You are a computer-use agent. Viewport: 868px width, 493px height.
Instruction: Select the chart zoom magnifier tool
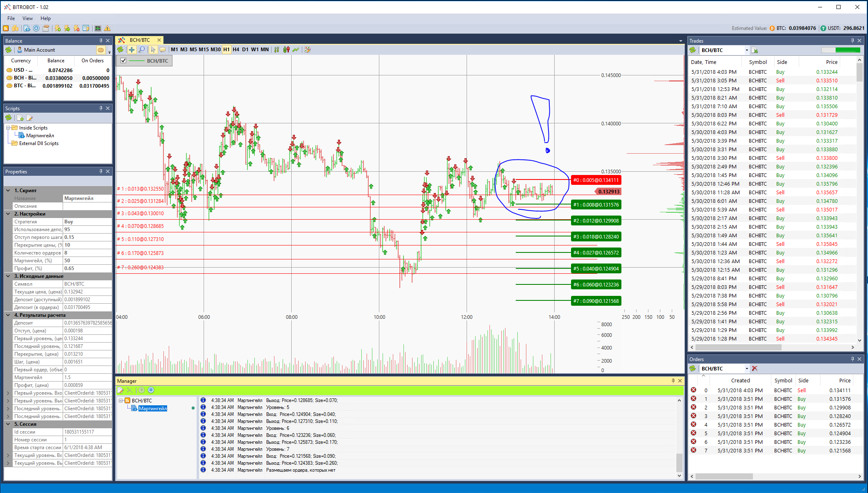pos(142,50)
